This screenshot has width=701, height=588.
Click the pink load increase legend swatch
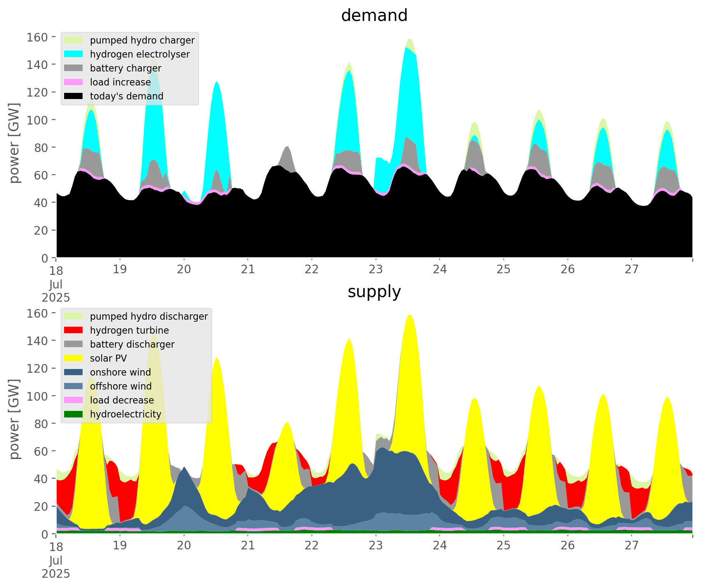click(74, 82)
